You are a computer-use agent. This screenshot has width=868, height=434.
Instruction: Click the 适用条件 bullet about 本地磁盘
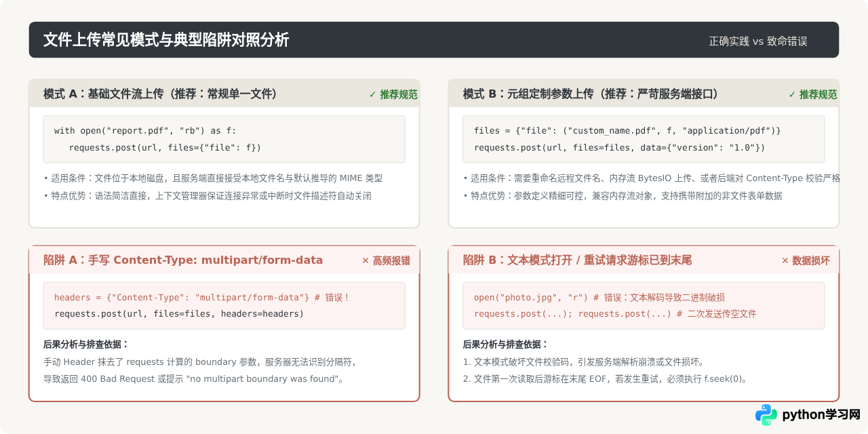(x=213, y=178)
